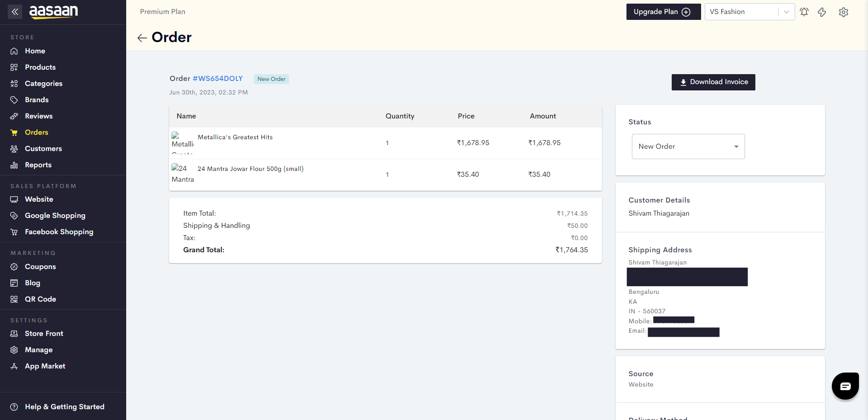Viewport: 868px width, 420px height.
Task: Click the Upgrade Plan button
Action: pos(664,12)
